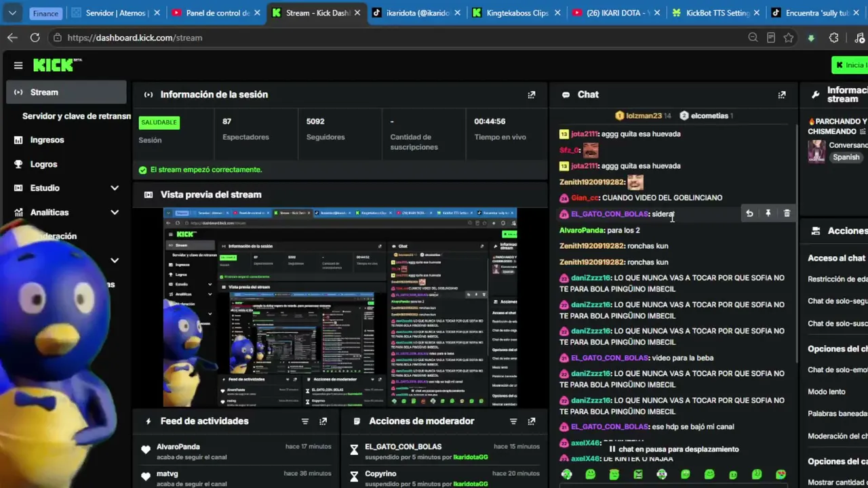The height and width of the screenshot is (488, 868).
Task: Pin the EL_GATO_CON_BOLAS 'sidera' chat message
Action: point(768,213)
